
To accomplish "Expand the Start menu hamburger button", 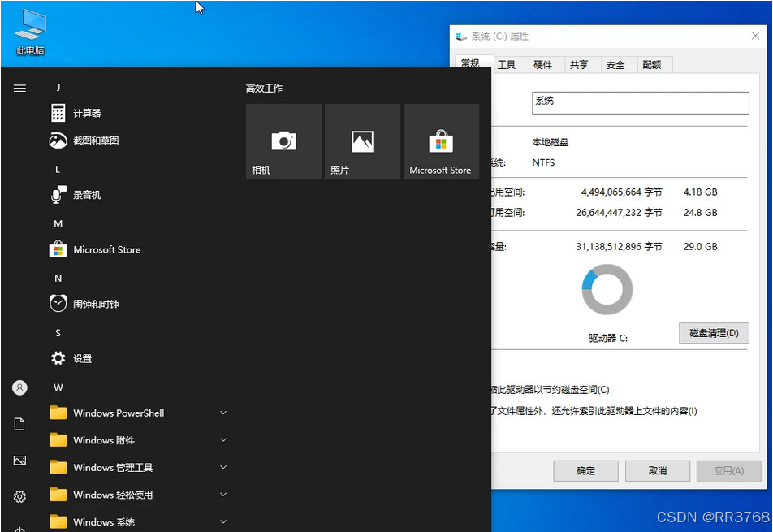I will tap(19, 89).
